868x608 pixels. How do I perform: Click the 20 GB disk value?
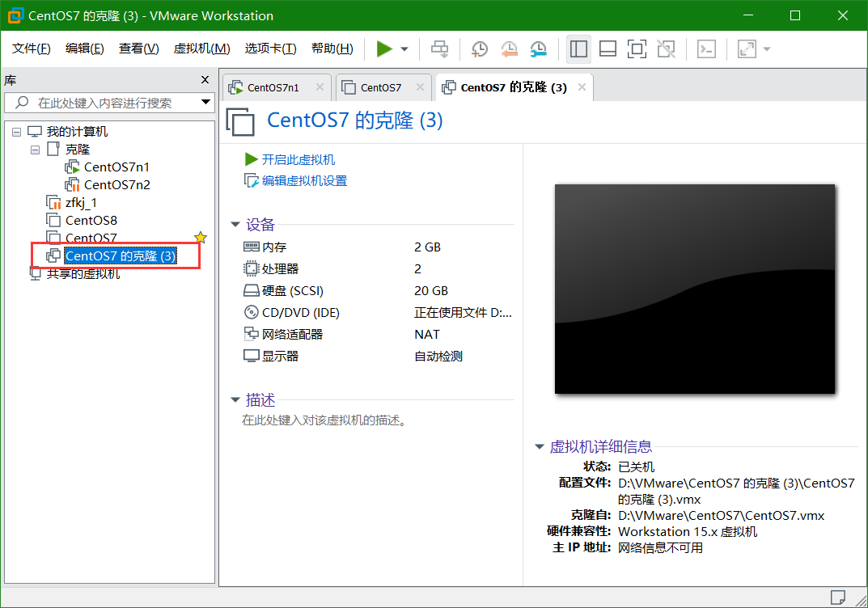coord(431,290)
